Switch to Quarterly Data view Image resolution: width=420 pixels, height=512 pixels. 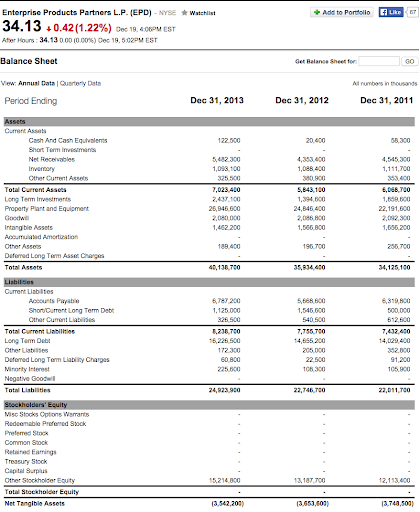[80, 83]
